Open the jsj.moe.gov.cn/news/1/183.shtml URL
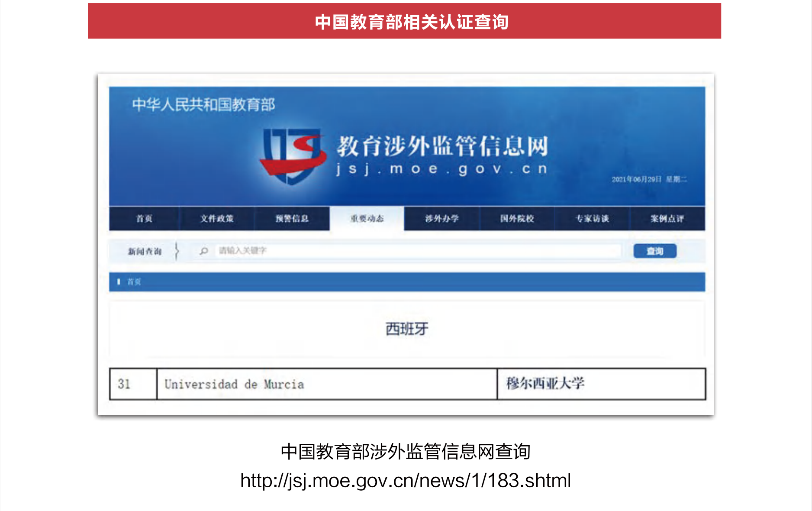812x511 pixels. (x=406, y=481)
